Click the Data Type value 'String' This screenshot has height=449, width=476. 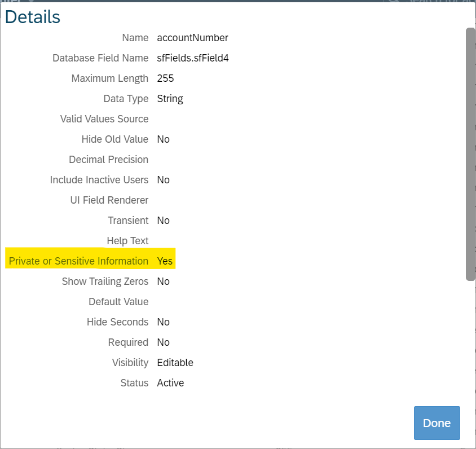pos(170,99)
